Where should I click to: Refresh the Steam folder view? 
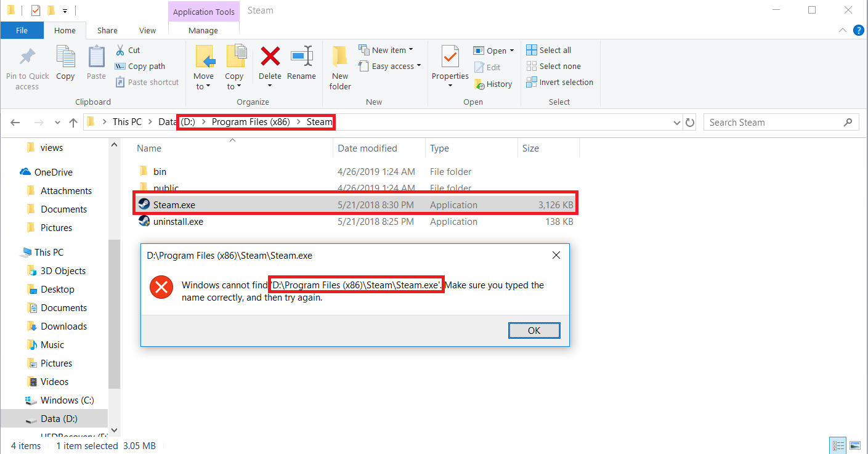click(x=690, y=122)
